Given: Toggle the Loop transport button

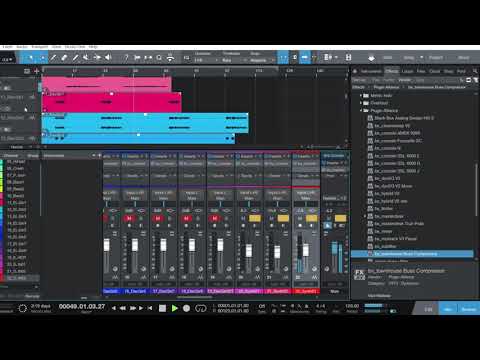Looking at the screenshot, I should tap(201, 308).
